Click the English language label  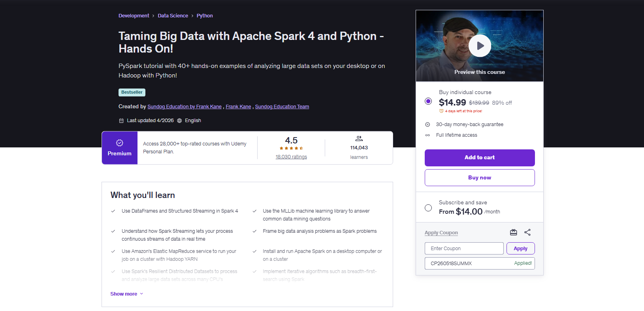[193, 121]
